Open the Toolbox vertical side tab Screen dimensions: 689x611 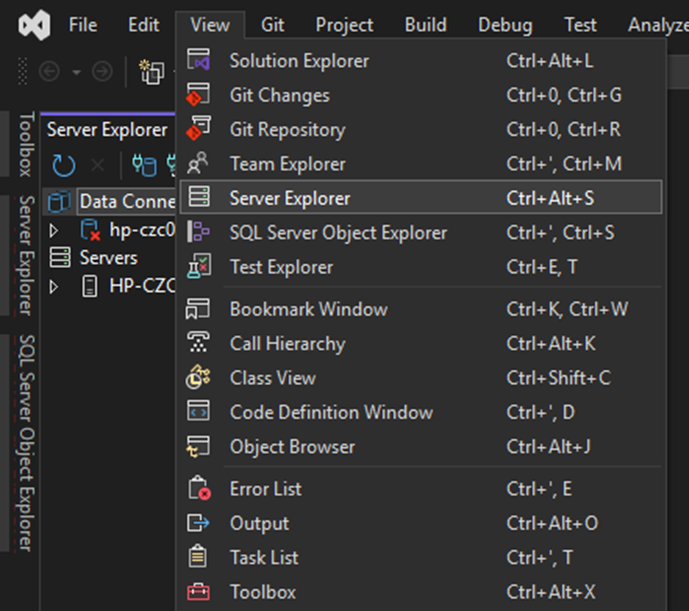27,144
